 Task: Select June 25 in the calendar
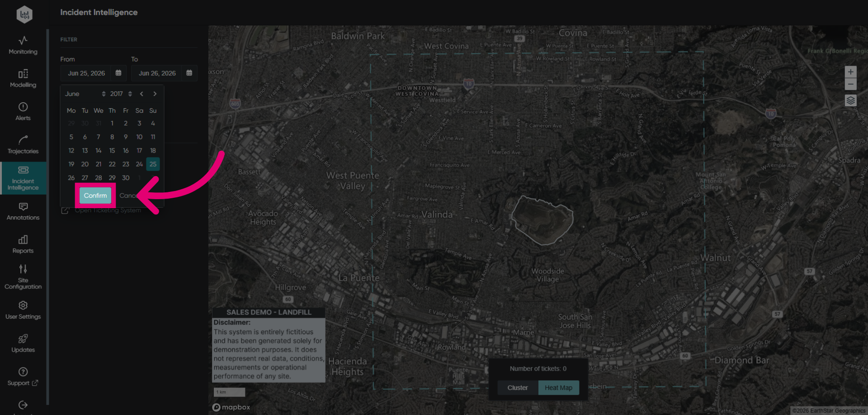pos(153,164)
